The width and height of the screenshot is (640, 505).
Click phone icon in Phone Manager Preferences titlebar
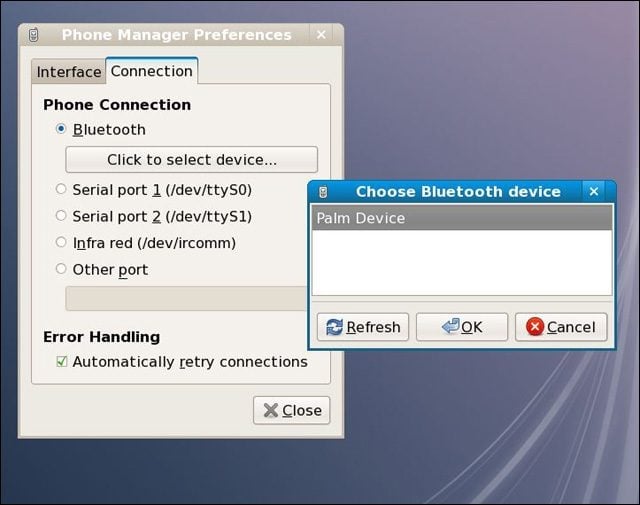click(x=34, y=35)
